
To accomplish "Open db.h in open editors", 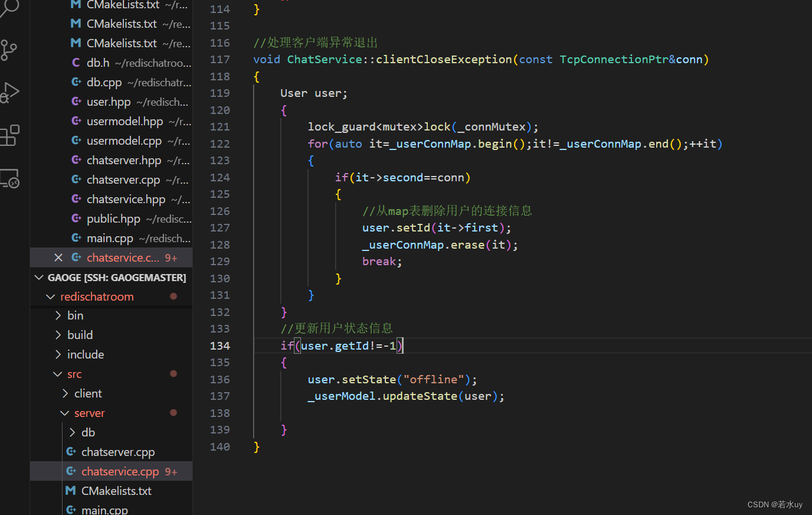I will pos(111,63).
